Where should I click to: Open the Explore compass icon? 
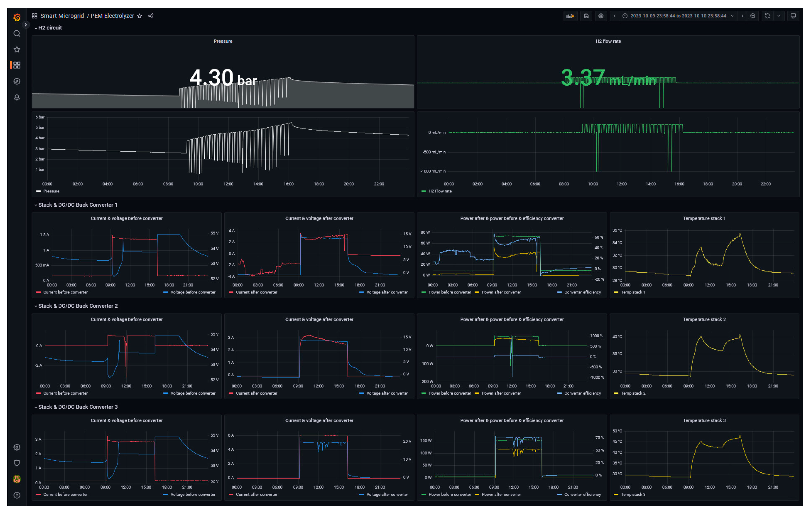coord(17,81)
